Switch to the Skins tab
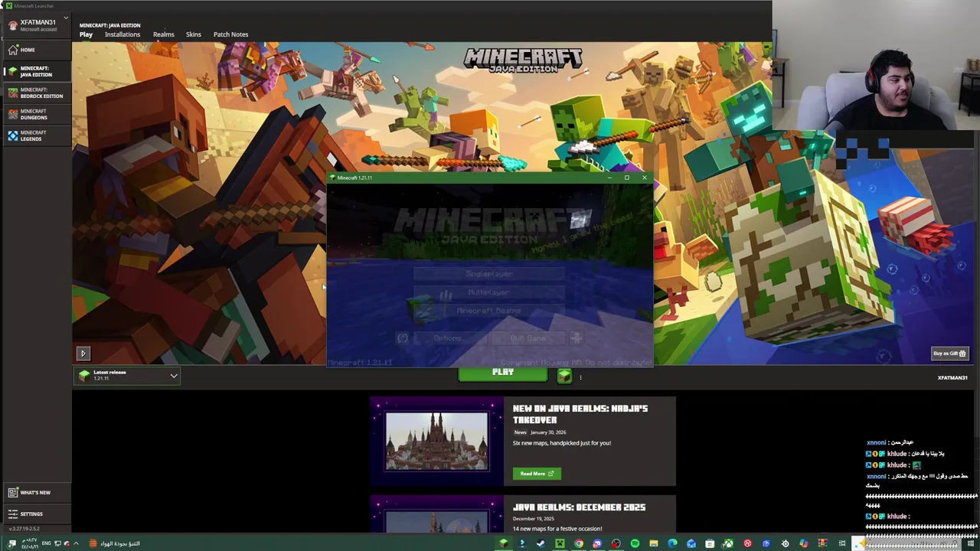980x551 pixels. click(193, 34)
